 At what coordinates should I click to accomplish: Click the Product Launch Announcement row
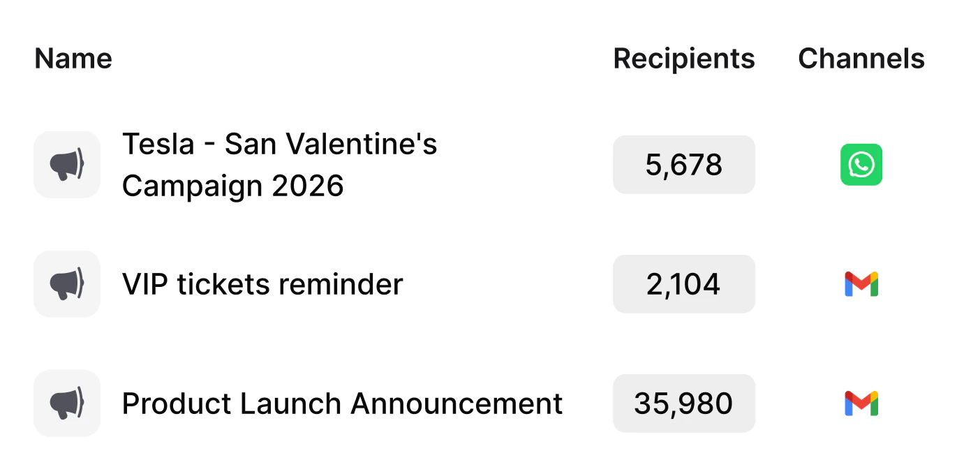[x=419, y=403]
